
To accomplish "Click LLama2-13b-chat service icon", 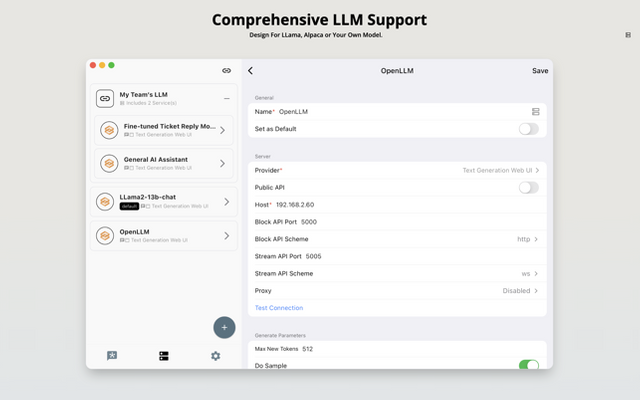I will (105, 202).
